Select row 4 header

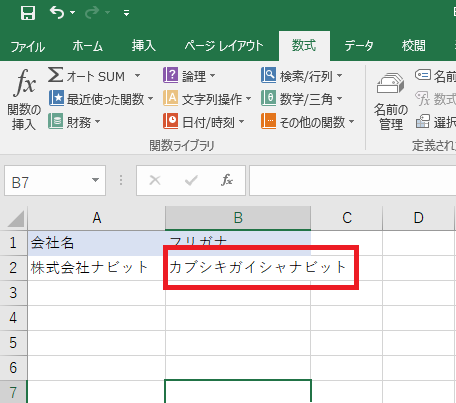pyautogui.click(x=13, y=318)
